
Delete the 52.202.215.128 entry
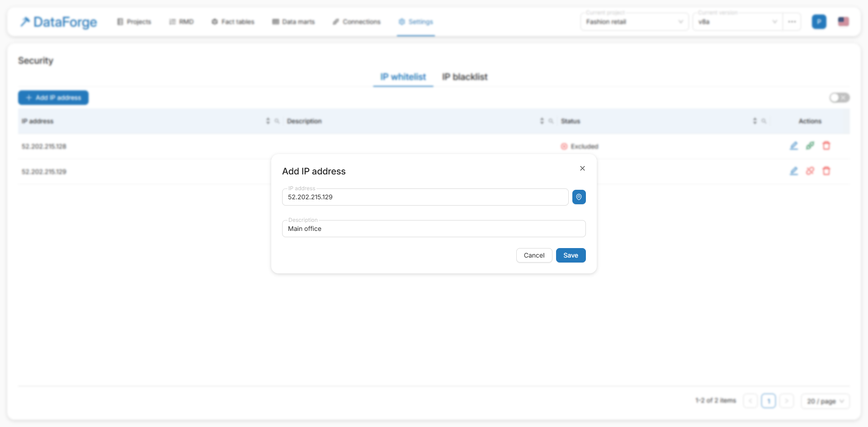(x=826, y=146)
